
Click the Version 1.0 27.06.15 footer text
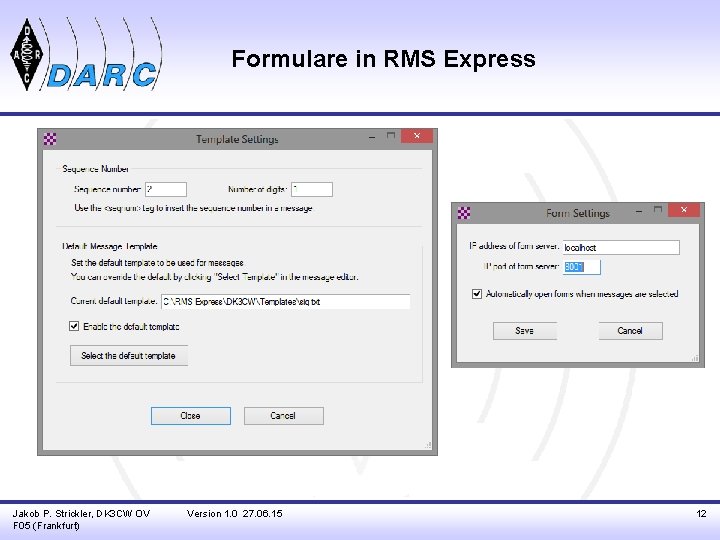pos(235,514)
